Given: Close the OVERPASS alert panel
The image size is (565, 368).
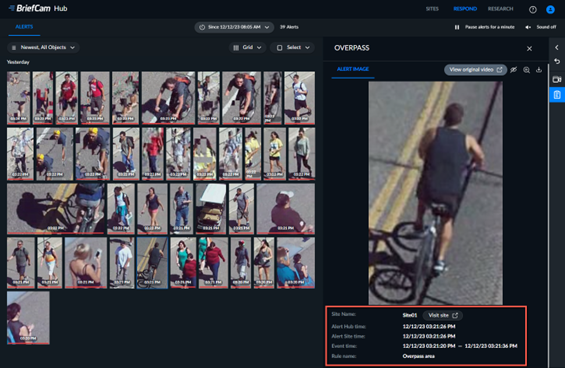Looking at the screenshot, I should pos(529,48).
